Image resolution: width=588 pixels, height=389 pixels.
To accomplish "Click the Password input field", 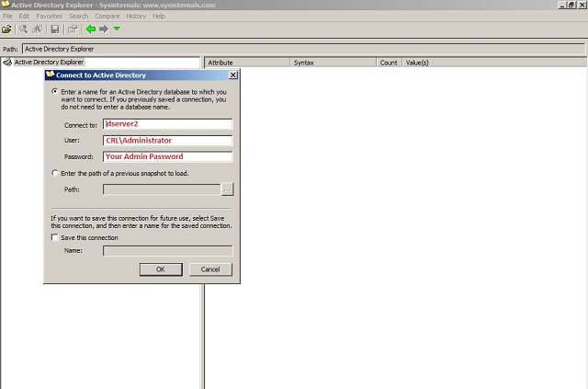I will 167,156.
